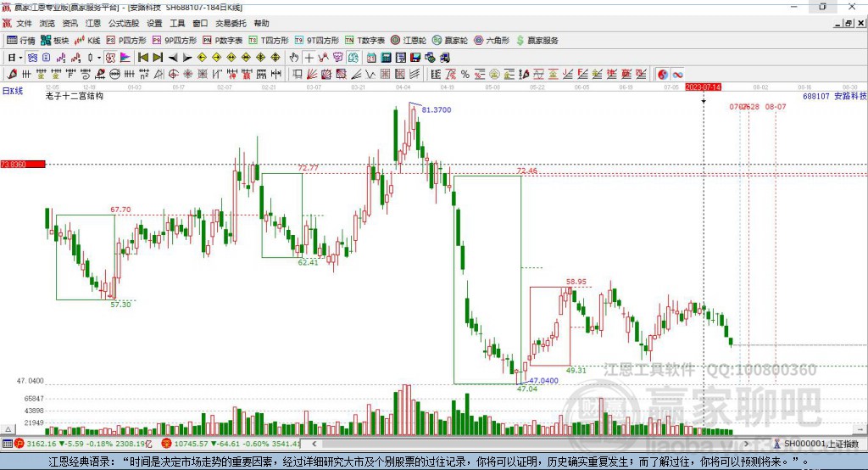Screen dimensions: 868x470
Task: Click the SH000001 上证指数 status entry
Action: (x=821, y=444)
